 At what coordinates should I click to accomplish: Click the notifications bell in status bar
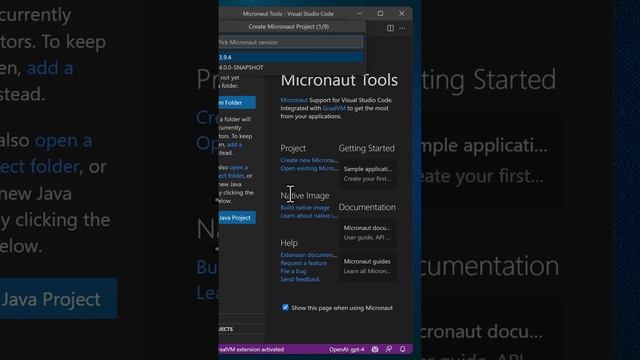402,349
